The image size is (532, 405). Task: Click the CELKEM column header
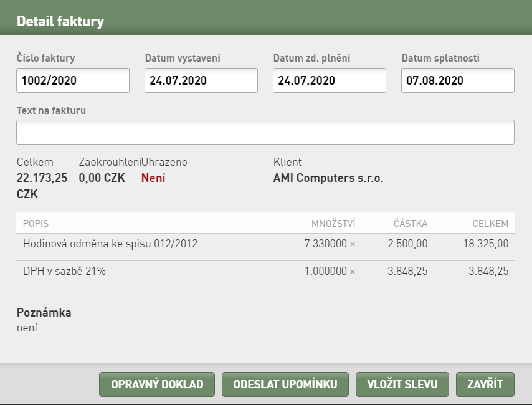(490, 224)
